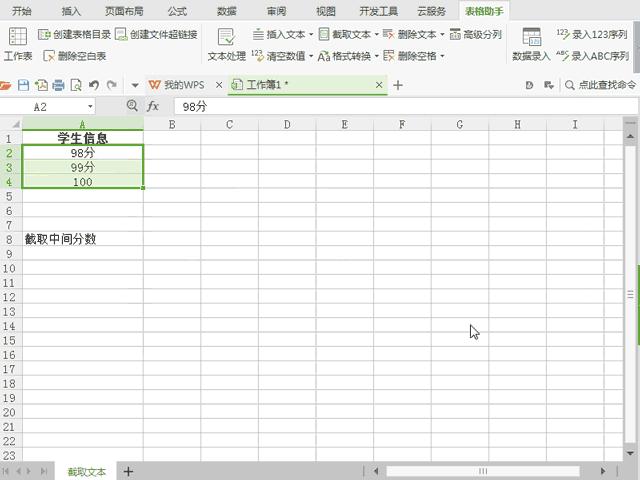Switch to the 视图 tab
Viewport: 640px width, 480px height.
click(x=326, y=11)
